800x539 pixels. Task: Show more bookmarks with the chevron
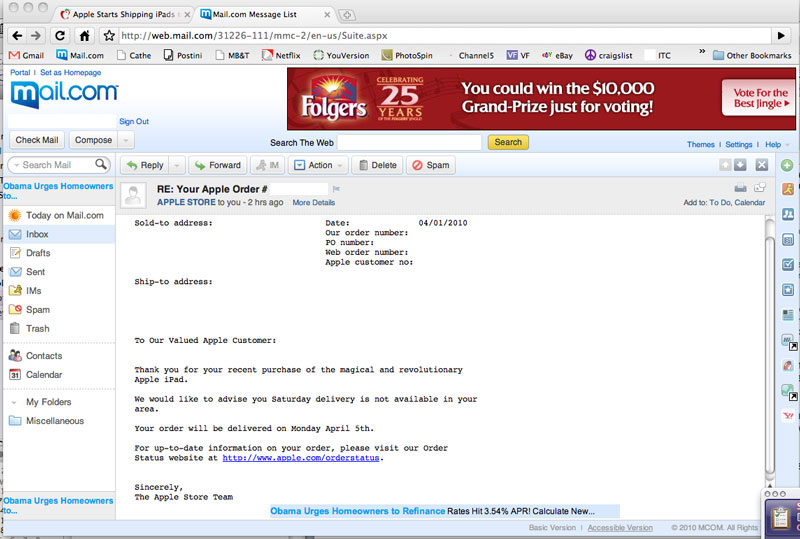(702, 51)
